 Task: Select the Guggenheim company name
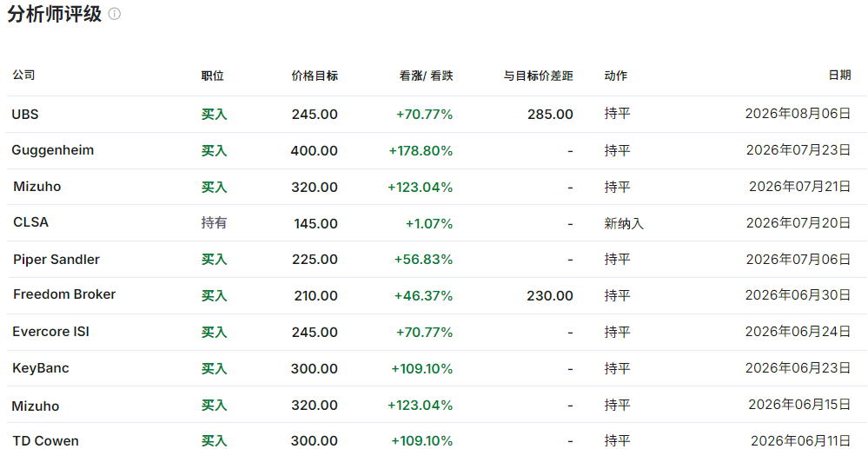[x=53, y=150]
